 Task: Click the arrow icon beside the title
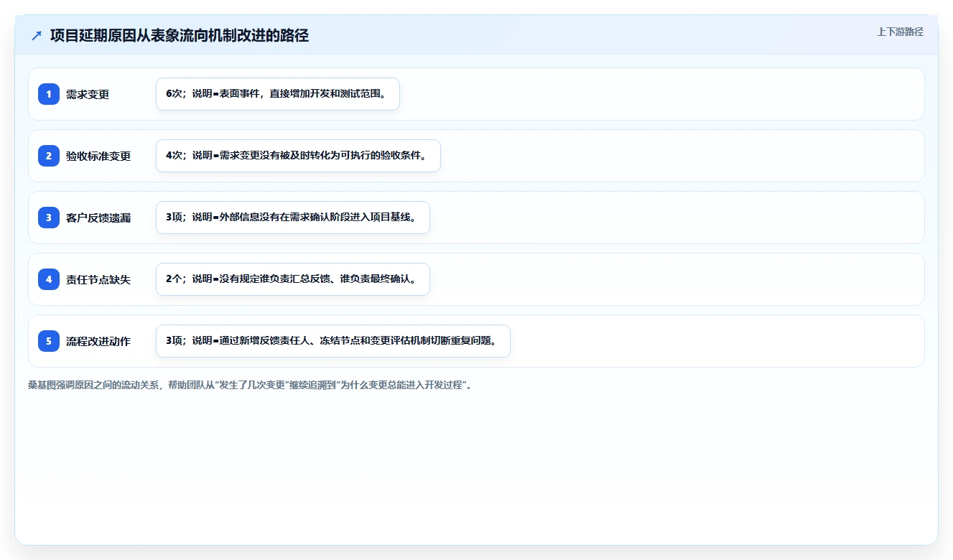[37, 36]
